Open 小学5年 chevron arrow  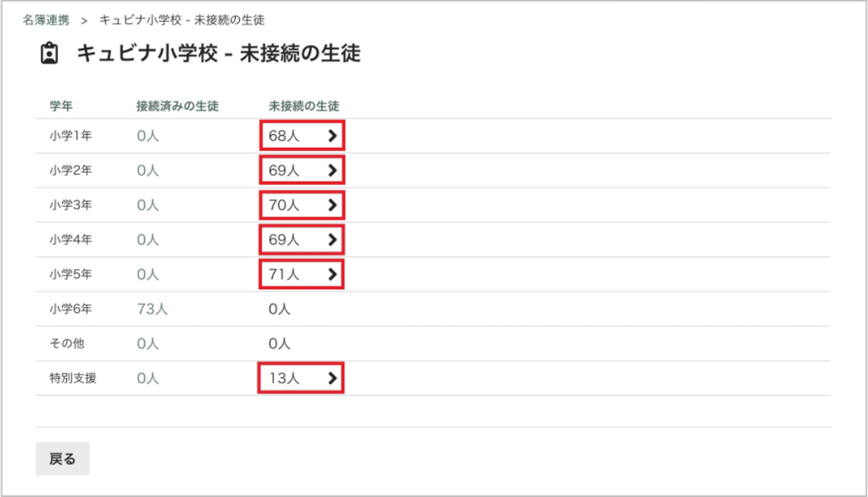click(x=332, y=274)
